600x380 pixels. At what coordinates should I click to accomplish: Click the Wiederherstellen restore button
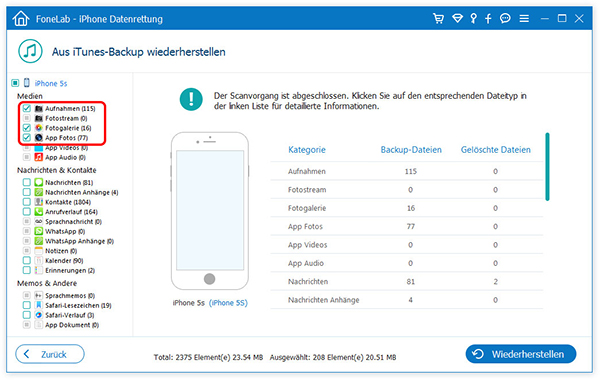pos(521,354)
